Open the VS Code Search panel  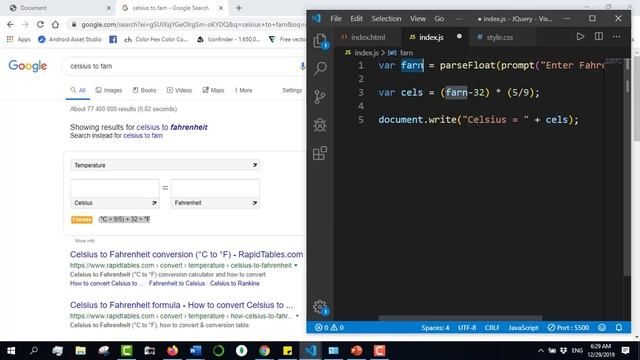[x=320, y=68]
